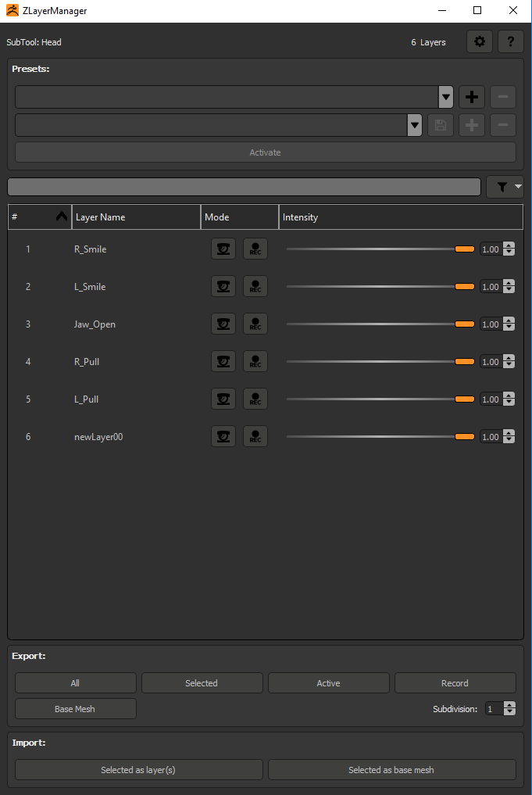This screenshot has height=795, width=532.
Task: Select the Jaw_Open layer name
Action: pyautogui.click(x=95, y=324)
